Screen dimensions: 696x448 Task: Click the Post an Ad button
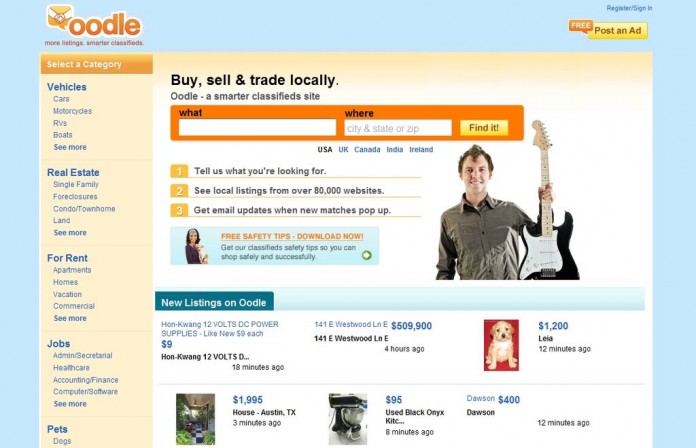[x=618, y=31]
